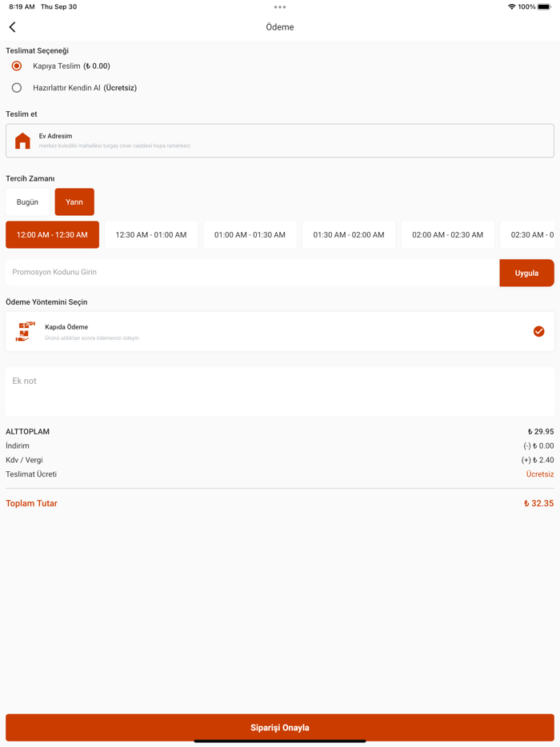Select Hazırlattır Kendin Al radio button
Image resolution: width=560 pixels, height=747 pixels.
point(17,88)
